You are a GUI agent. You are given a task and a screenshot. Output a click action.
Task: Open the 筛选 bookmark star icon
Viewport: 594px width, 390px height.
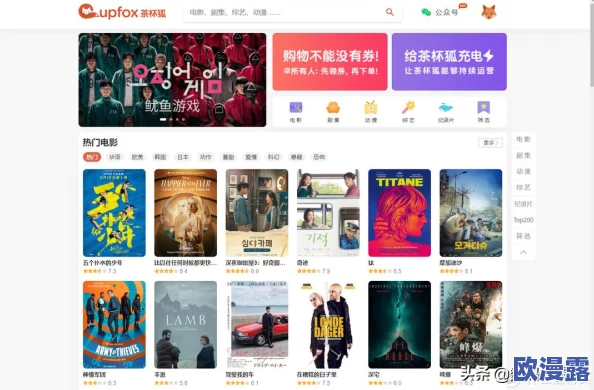coord(483,112)
